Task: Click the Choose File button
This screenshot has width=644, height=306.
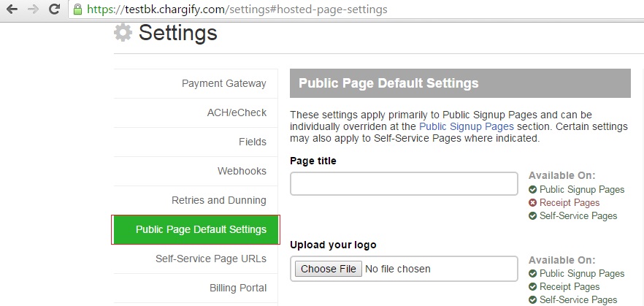Action: tap(328, 269)
